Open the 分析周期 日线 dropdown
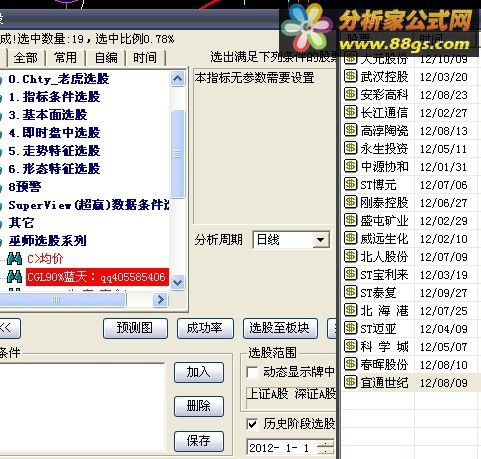 click(x=320, y=240)
